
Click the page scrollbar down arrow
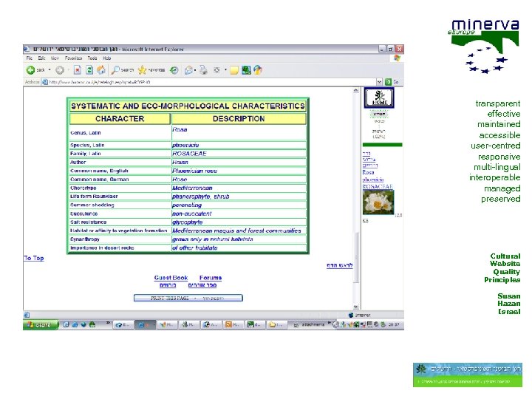pyautogui.click(x=356, y=307)
